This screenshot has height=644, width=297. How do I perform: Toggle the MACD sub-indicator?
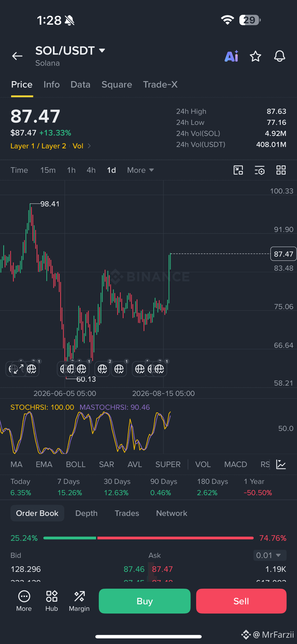236,464
